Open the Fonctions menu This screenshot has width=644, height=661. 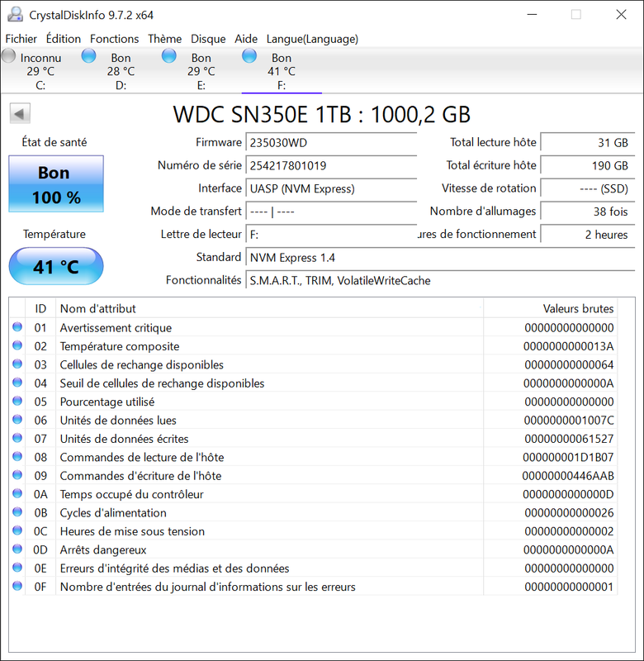pos(115,39)
